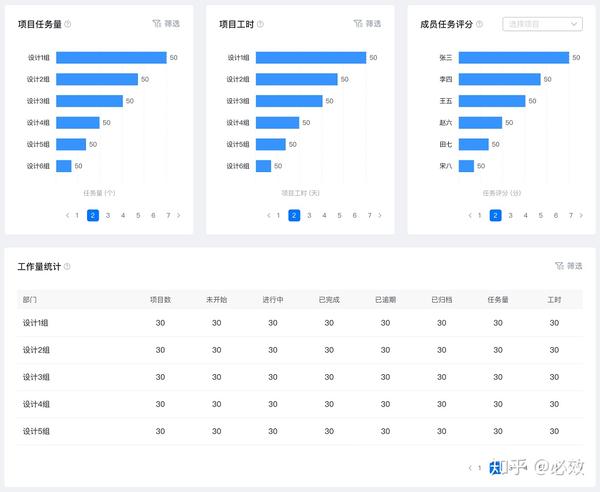Select page 3 in 项目任务量 pagination

coord(108,215)
